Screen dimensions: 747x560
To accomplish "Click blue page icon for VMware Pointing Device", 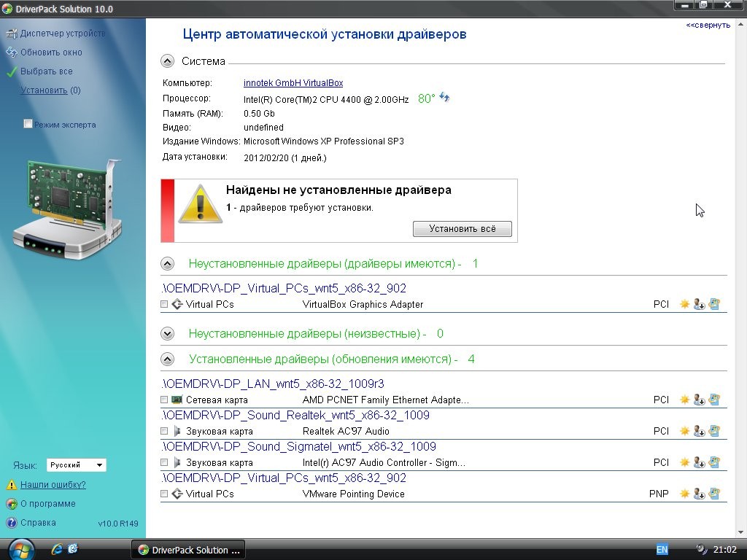I will [x=714, y=494].
